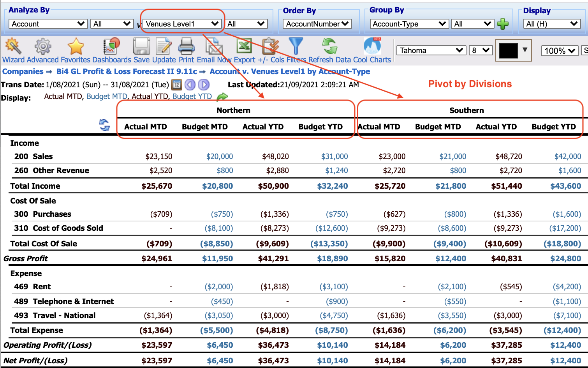
Task: Click the Email Now icon
Action: coord(214,46)
